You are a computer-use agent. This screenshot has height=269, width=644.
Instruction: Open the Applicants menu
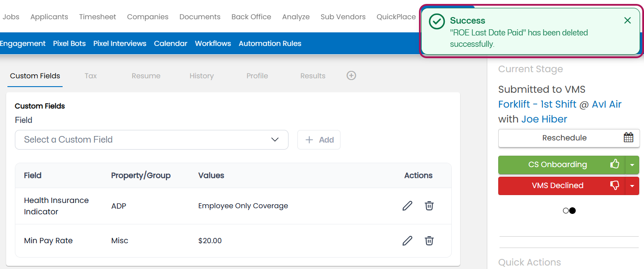[x=49, y=17]
